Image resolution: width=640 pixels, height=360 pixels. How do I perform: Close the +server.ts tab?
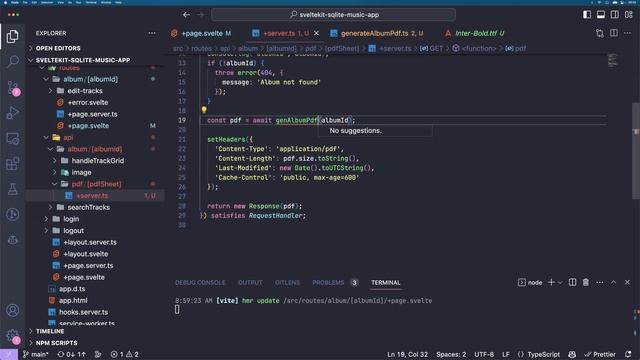click(316, 33)
